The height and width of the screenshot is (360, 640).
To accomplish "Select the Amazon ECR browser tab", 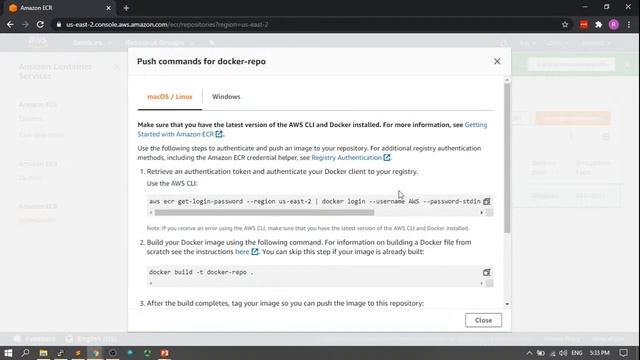I will pyautogui.click(x=60, y=8).
